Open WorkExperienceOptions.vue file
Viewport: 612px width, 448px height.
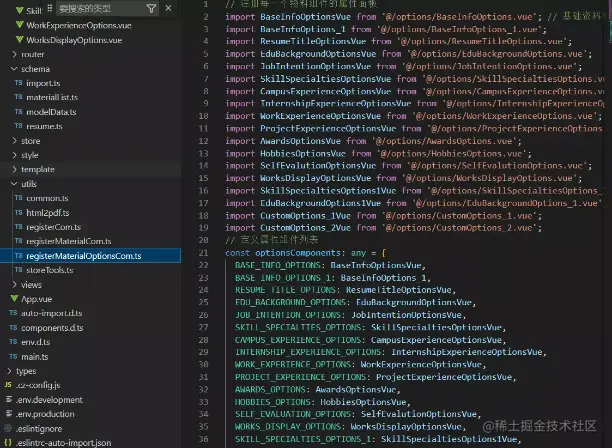(x=78, y=25)
